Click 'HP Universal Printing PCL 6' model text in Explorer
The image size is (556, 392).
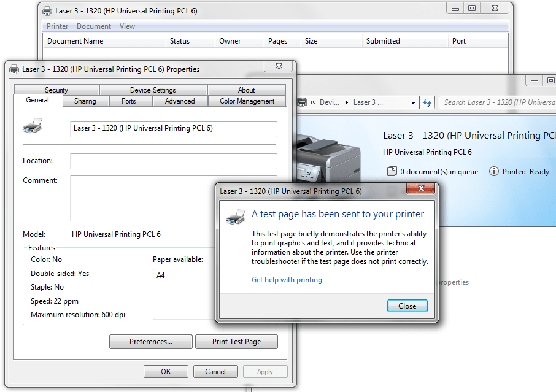point(427,152)
